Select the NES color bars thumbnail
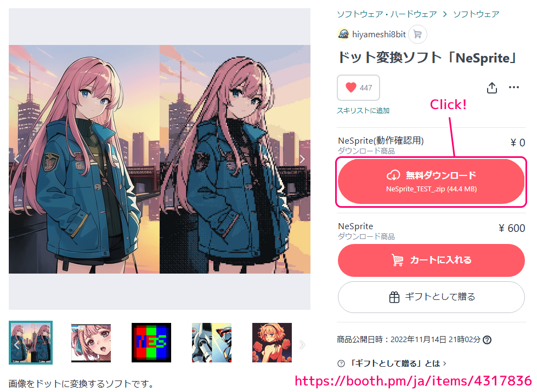 [x=151, y=343]
